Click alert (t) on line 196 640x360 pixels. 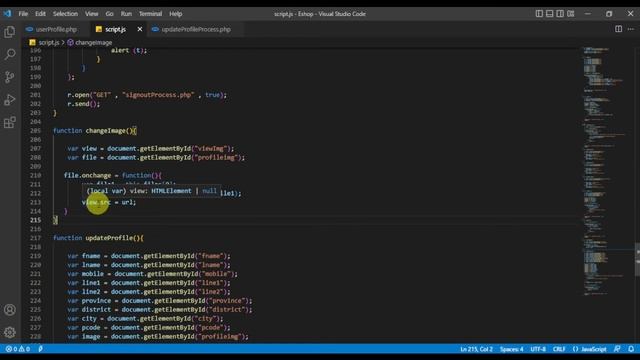129,50
